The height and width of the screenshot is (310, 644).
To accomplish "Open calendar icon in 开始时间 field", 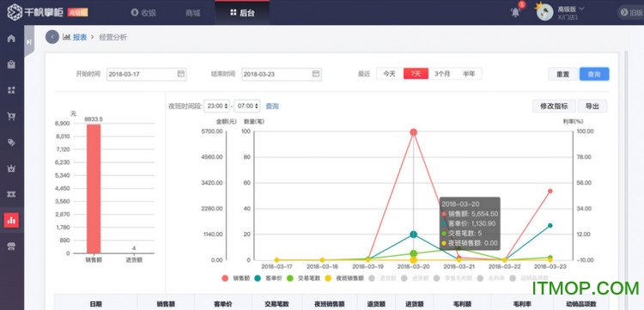I will pos(180,74).
